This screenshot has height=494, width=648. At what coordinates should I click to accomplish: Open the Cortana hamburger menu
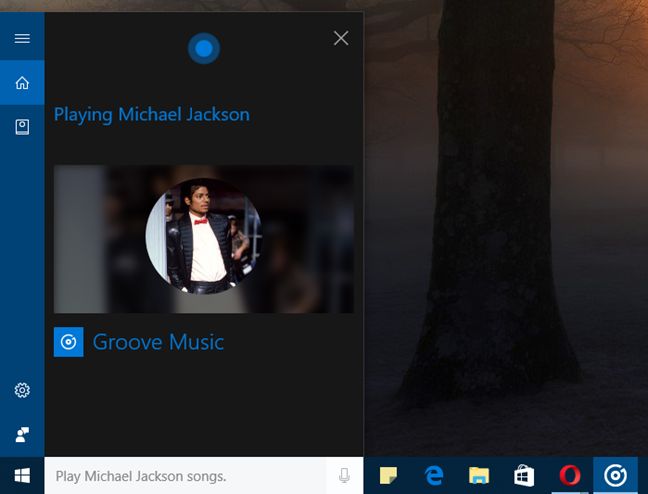22,38
